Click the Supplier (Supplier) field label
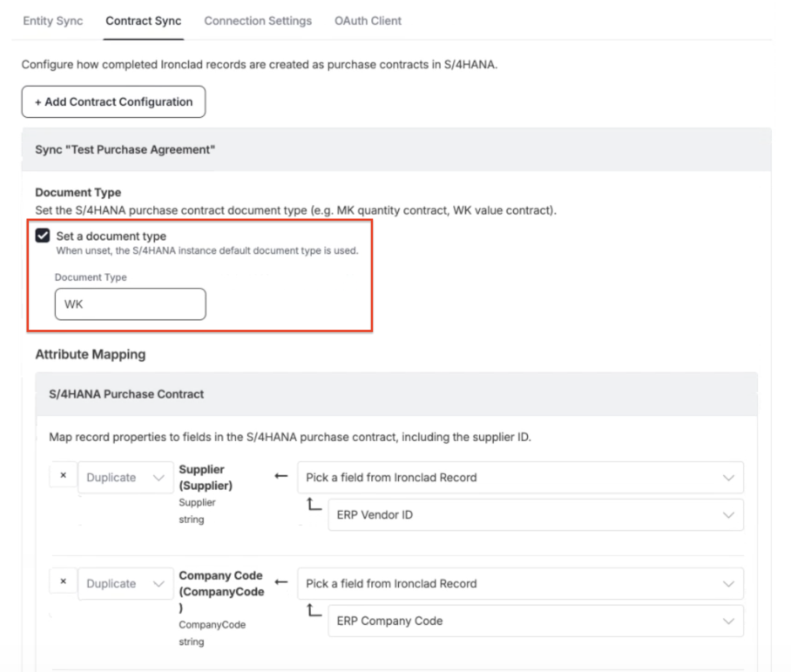The height and width of the screenshot is (672, 791). click(205, 478)
